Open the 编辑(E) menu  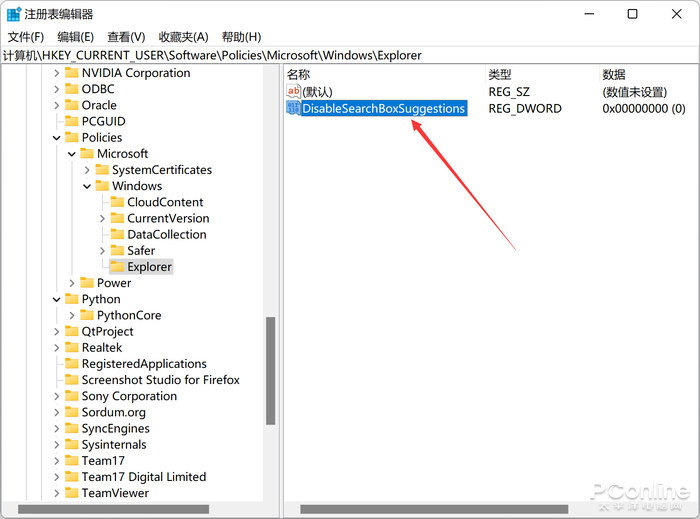[75, 37]
